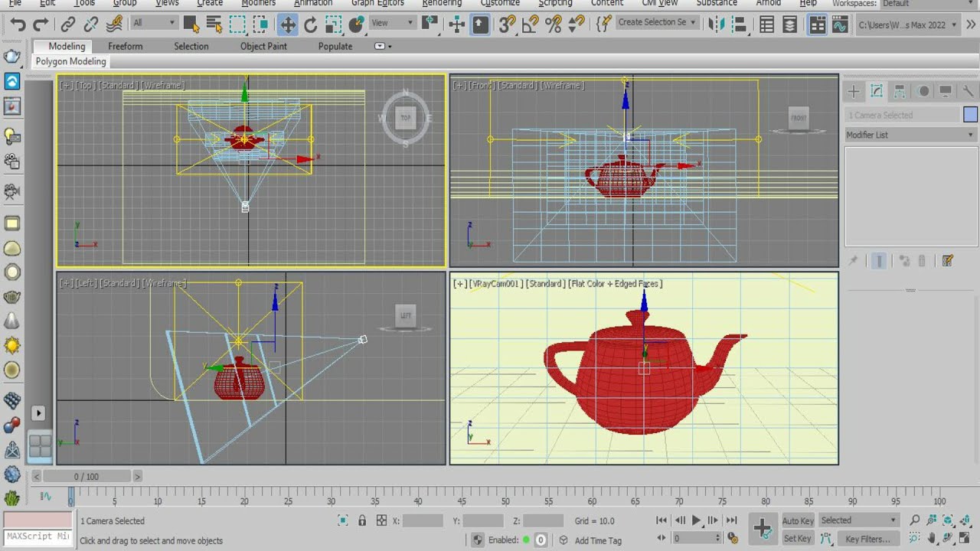The height and width of the screenshot is (551, 980).
Task: Open the View reference coordinate dropdown
Action: click(x=392, y=23)
